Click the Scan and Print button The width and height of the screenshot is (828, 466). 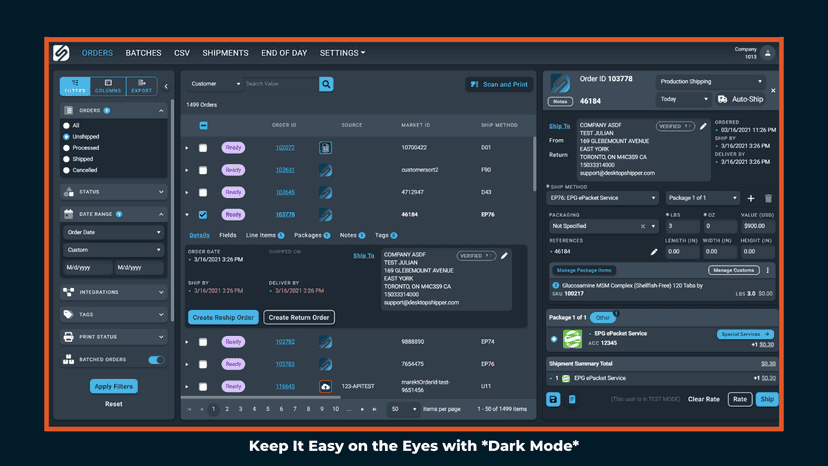pos(499,85)
